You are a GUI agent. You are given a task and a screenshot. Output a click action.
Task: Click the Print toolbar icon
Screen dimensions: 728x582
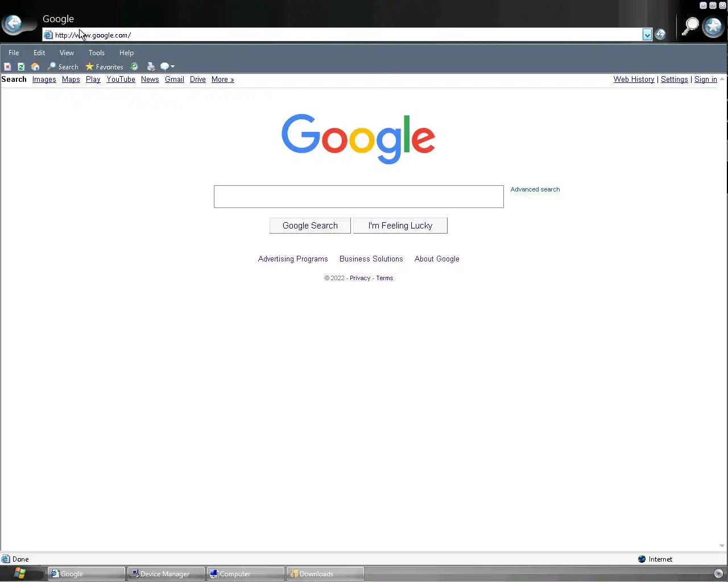pyautogui.click(x=151, y=66)
